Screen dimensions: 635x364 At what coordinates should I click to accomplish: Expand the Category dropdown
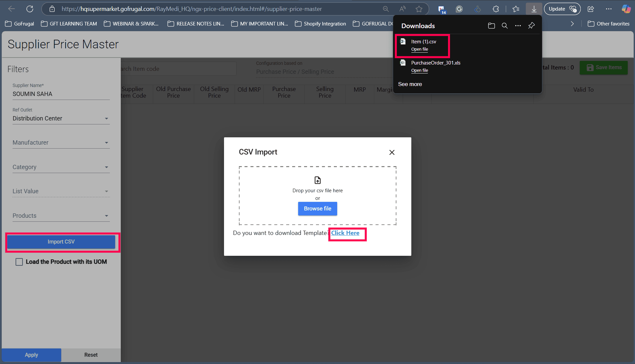(x=61, y=167)
